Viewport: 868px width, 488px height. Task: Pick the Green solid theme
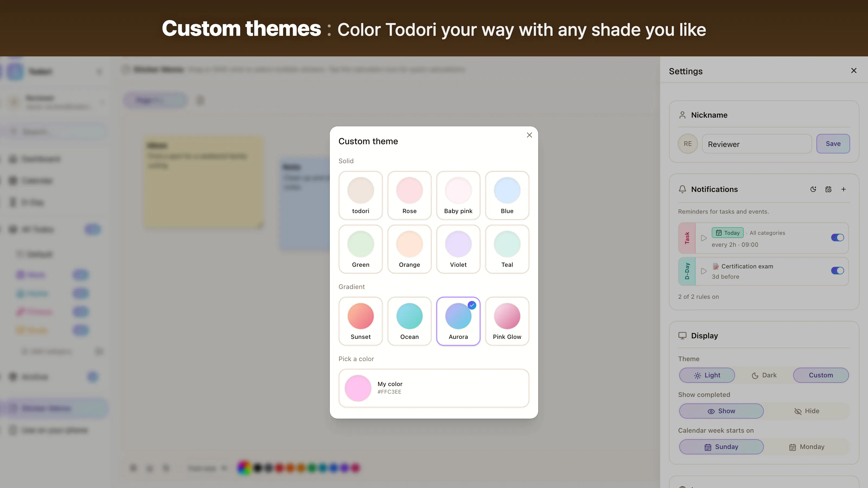[x=360, y=249]
